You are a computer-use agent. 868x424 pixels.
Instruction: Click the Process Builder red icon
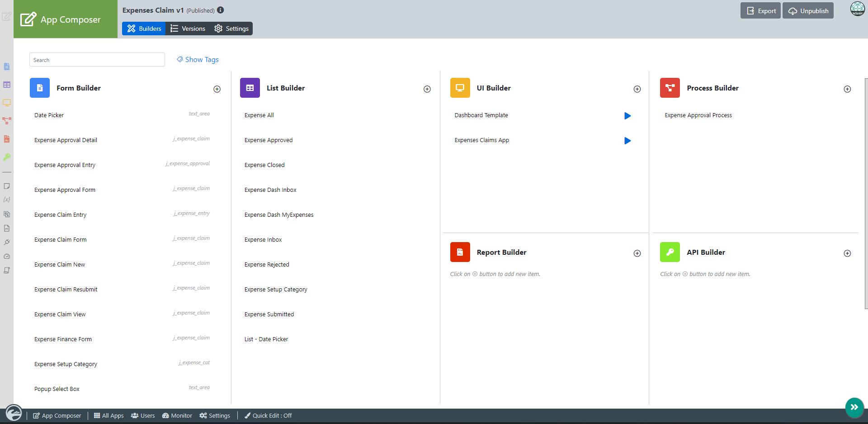coord(670,88)
